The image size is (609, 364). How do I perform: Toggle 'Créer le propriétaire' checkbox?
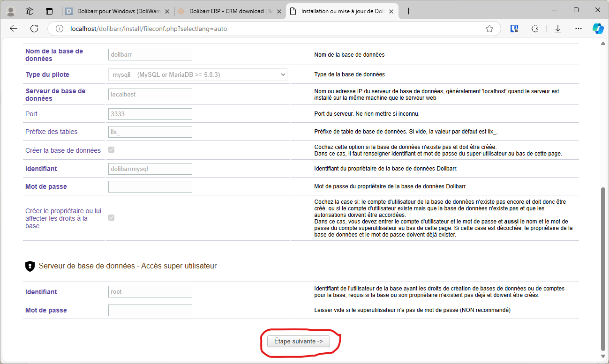pos(112,218)
